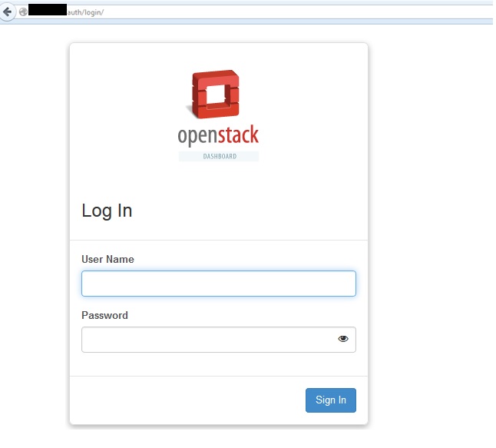Click the divider line above Sign In
Viewport: 496px width, 448px height.
pos(218,376)
